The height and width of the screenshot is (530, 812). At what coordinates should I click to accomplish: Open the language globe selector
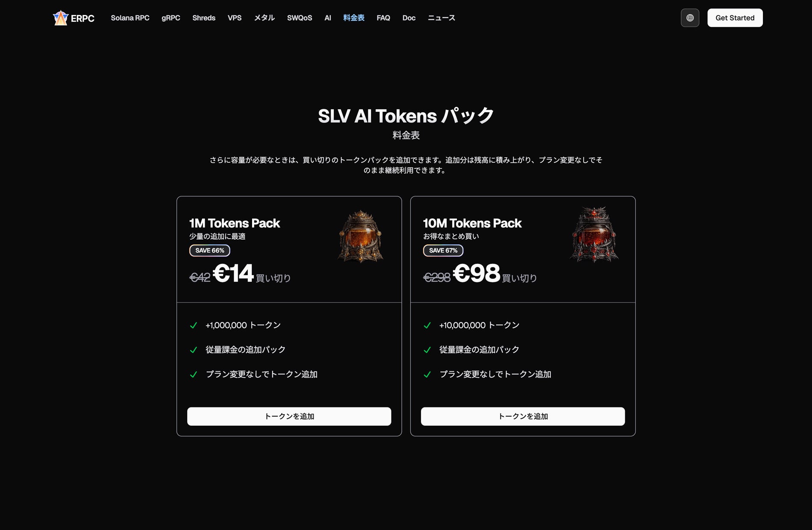pyautogui.click(x=690, y=18)
